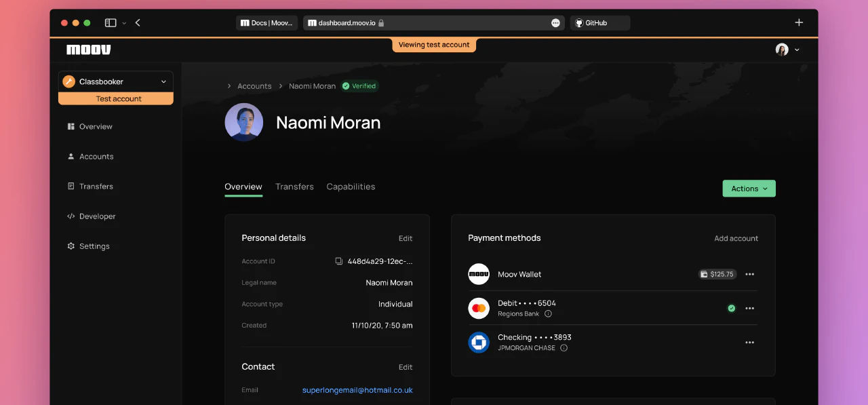
Task: Edit the Contact section
Action: (406, 367)
